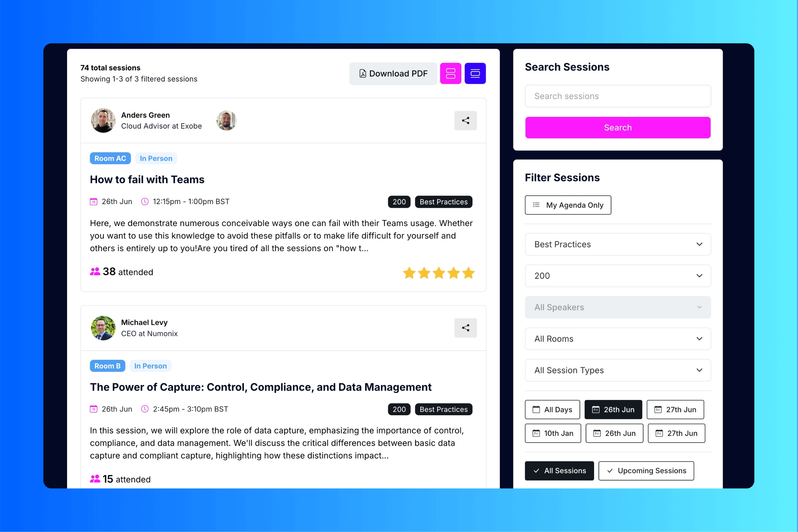The width and height of the screenshot is (798, 532).
Task: Click the attendees group icon on first session
Action: 94,272
